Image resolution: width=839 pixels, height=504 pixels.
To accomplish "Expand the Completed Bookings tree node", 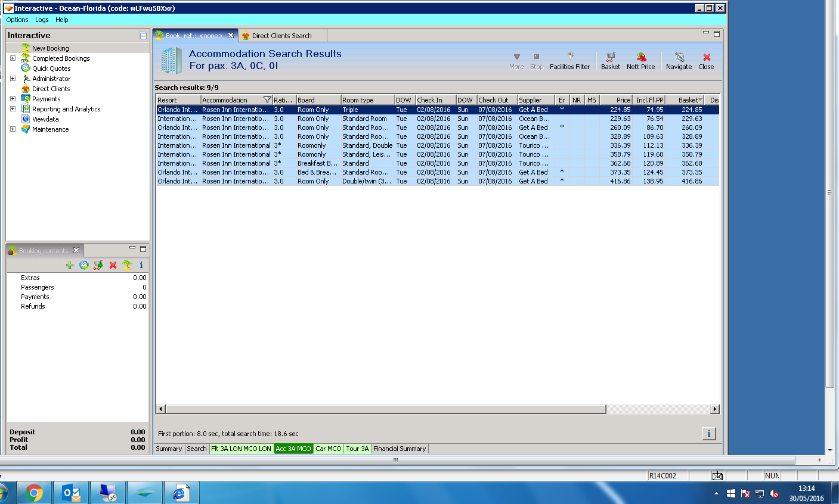I will tap(13, 58).
